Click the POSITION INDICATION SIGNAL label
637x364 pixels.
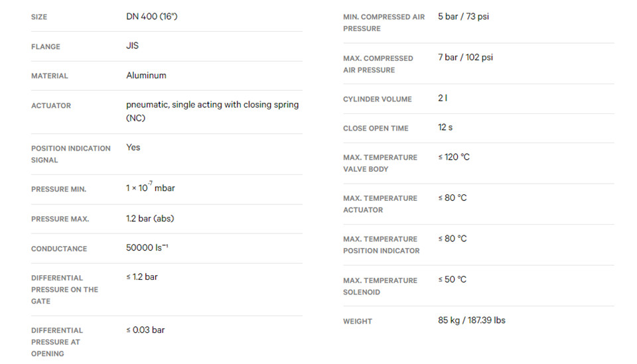point(71,154)
